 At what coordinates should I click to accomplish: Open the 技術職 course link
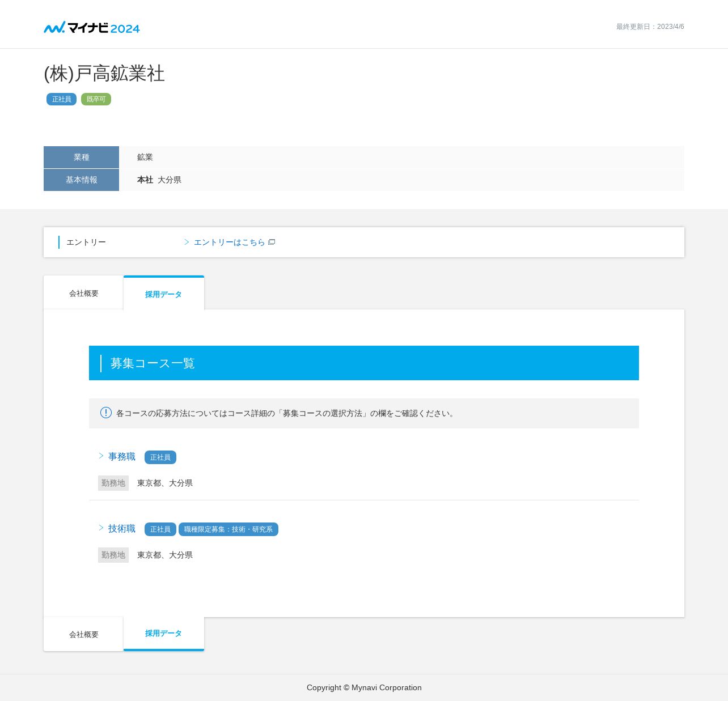[x=122, y=529]
